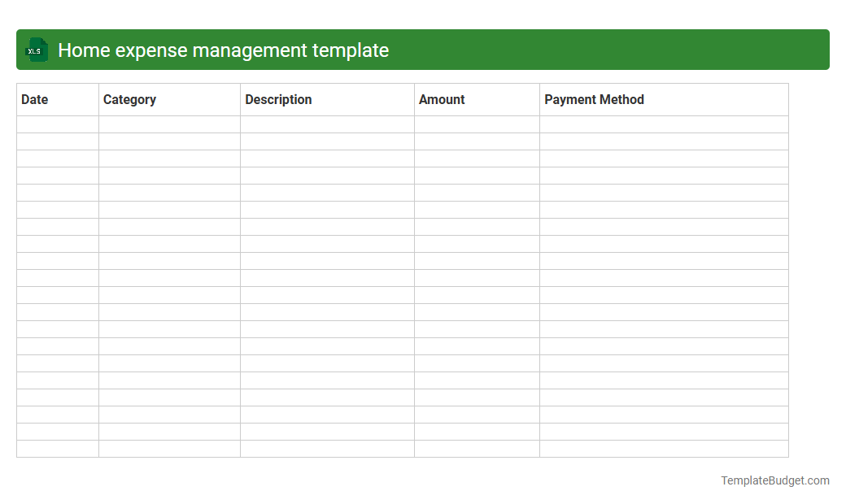This screenshot has width=846, height=504.
Task: Click the first empty Description cell
Action: 326,124
